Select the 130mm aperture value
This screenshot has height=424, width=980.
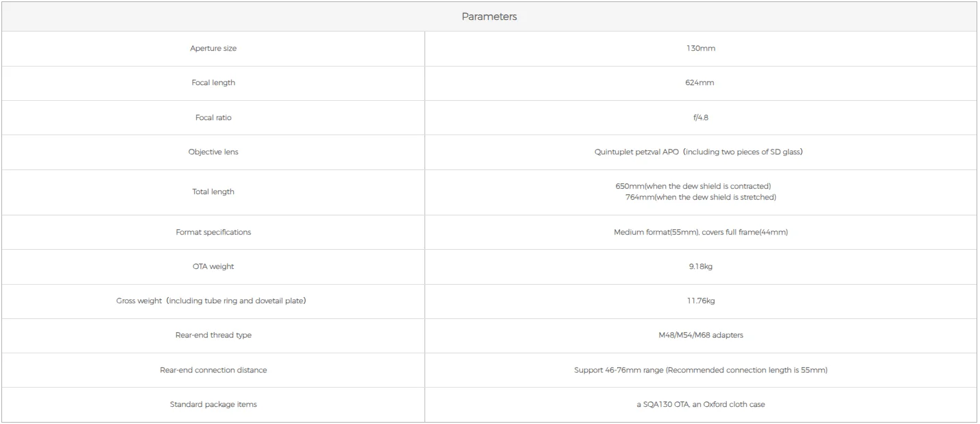[x=700, y=49]
